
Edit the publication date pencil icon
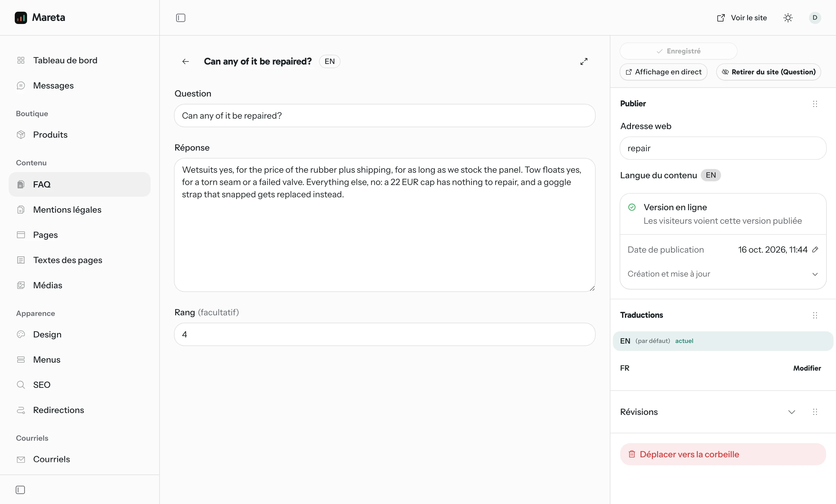click(815, 250)
